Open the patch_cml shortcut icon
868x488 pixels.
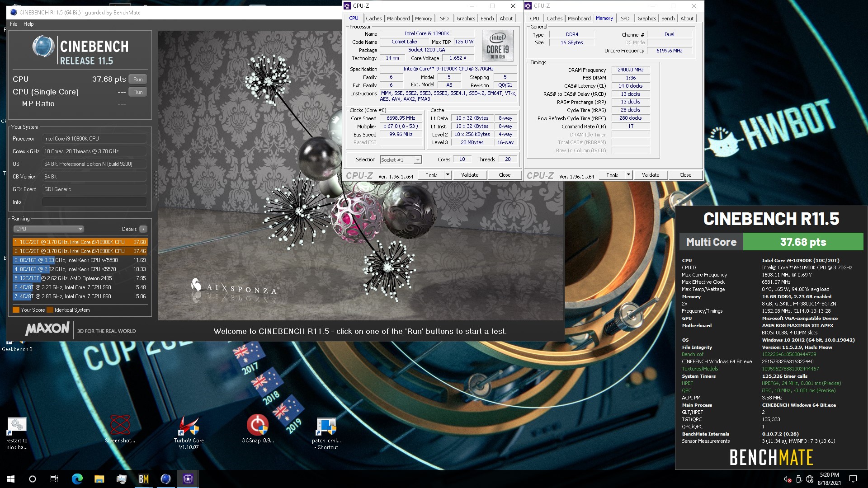click(x=326, y=432)
